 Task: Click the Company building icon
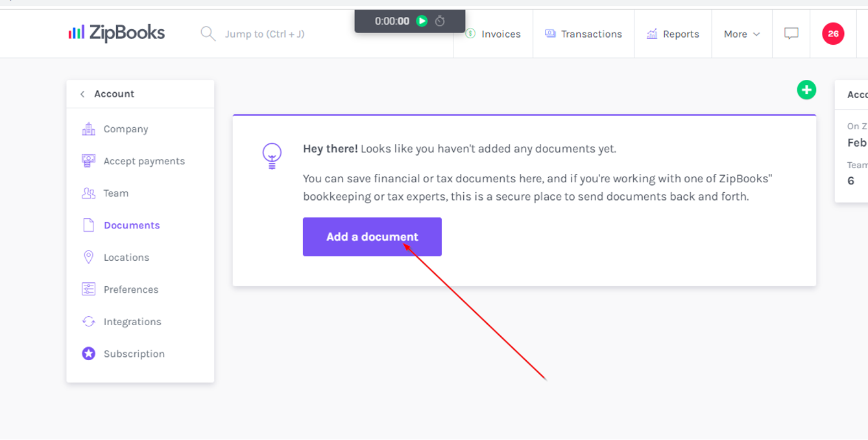coord(89,129)
